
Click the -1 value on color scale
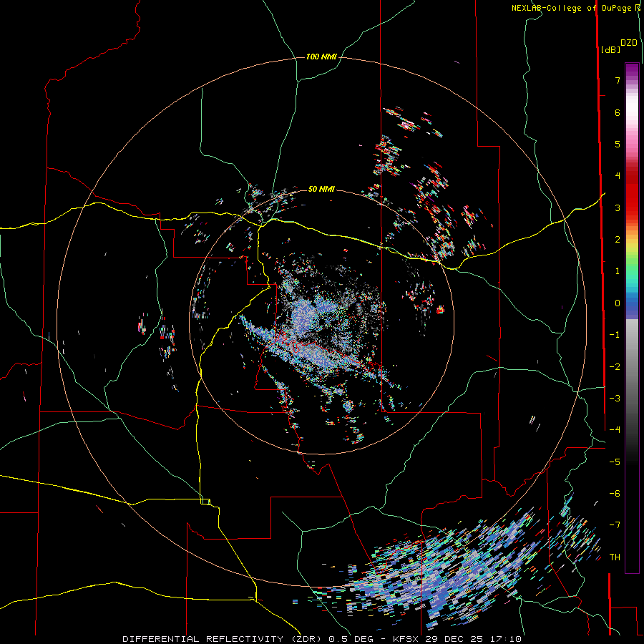point(615,335)
